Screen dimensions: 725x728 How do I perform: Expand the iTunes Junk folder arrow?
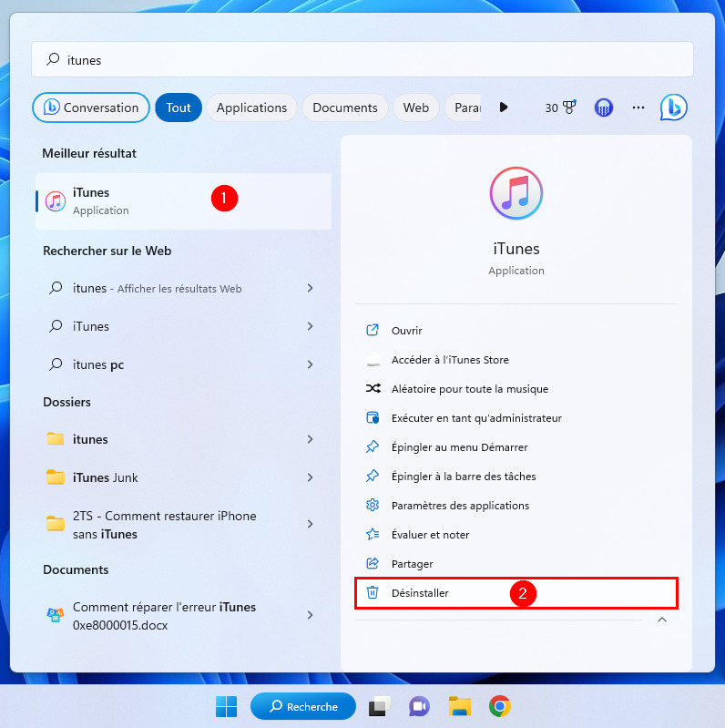(x=310, y=477)
